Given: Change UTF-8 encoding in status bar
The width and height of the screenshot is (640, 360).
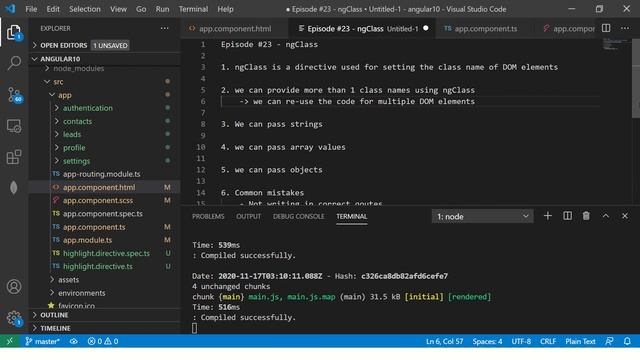Looking at the screenshot, I should tap(521, 341).
